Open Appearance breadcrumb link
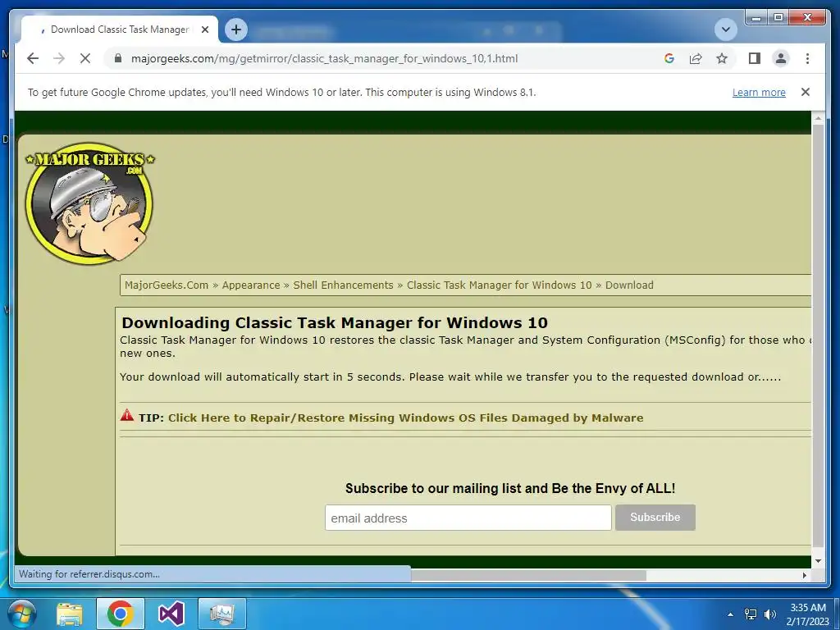 tap(251, 285)
